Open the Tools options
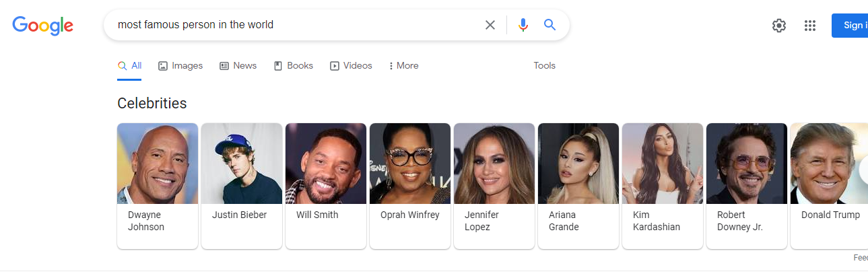 coord(544,66)
